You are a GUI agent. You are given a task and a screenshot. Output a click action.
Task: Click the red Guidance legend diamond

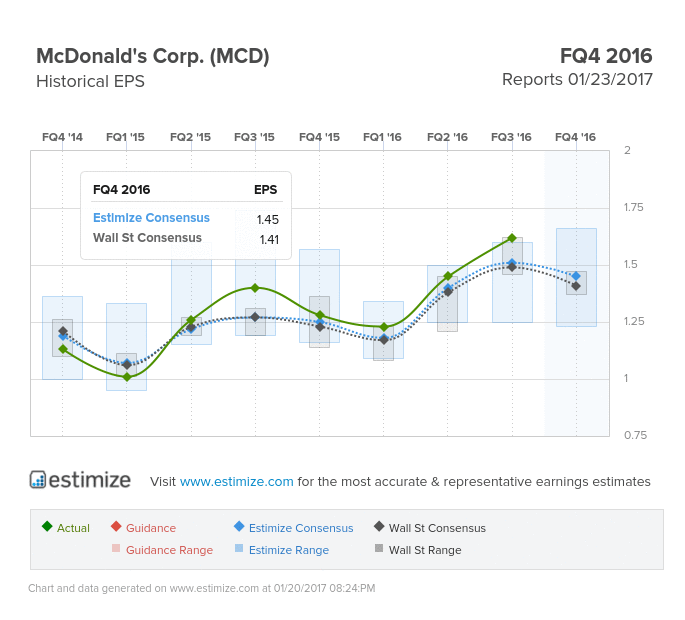[116, 526]
